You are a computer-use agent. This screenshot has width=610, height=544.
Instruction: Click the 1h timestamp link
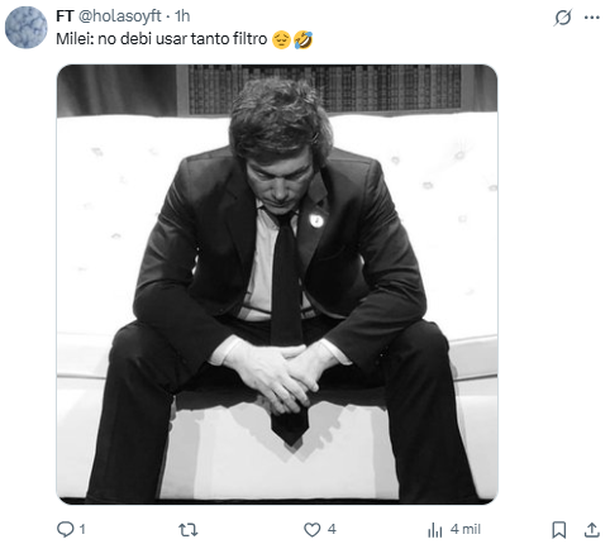pyautogui.click(x=184, y=17)
